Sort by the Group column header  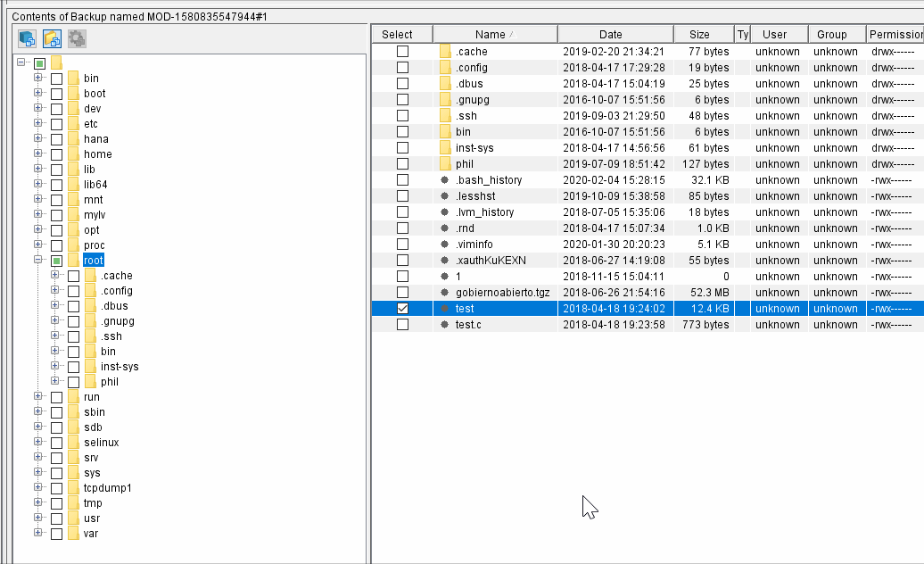tap(837, 34)
